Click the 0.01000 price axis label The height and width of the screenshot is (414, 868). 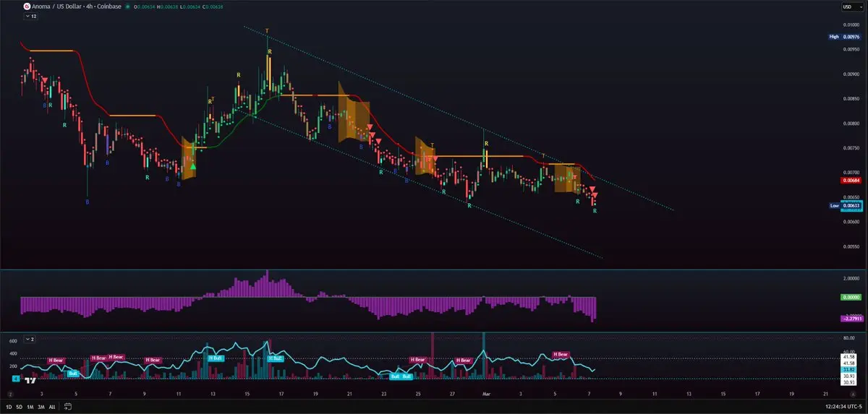[x=851, y=24]
